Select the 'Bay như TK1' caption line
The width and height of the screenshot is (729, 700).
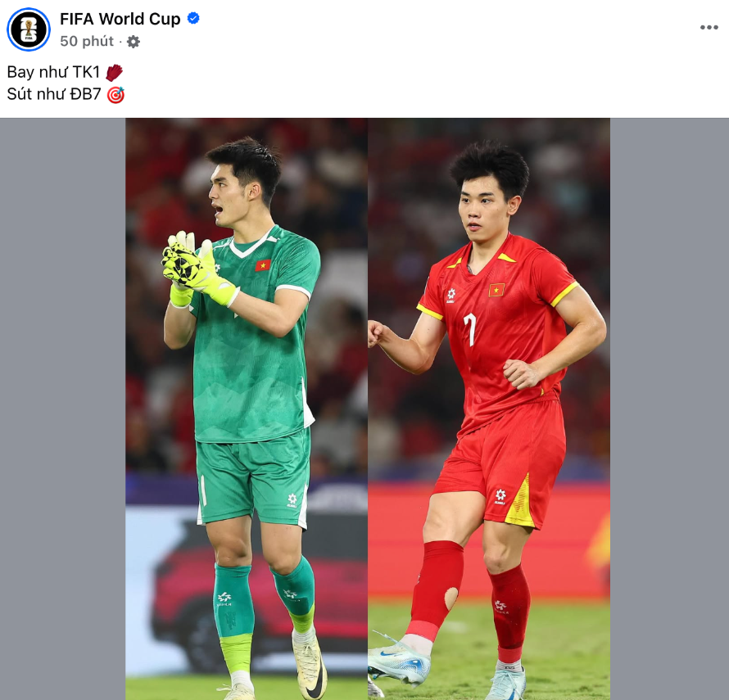53,72
